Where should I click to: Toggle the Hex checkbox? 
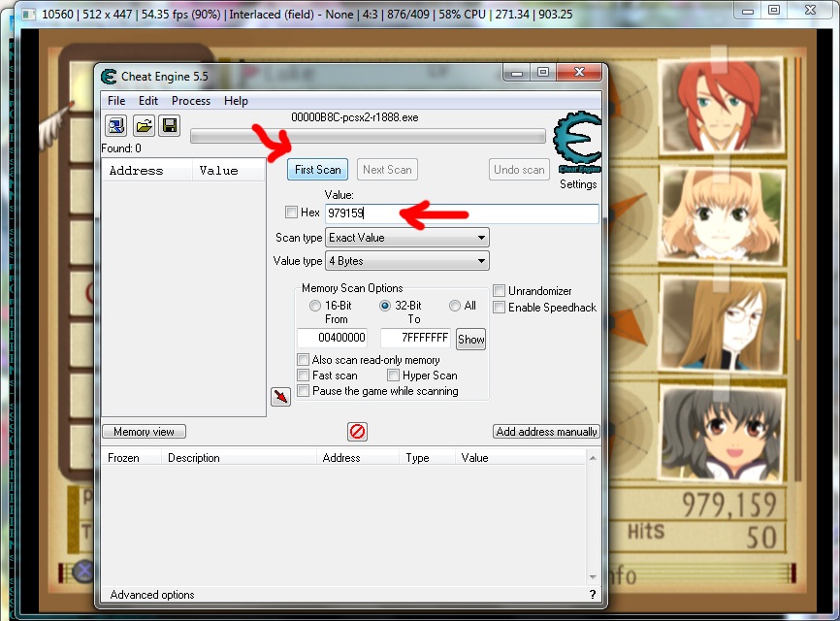291,212
